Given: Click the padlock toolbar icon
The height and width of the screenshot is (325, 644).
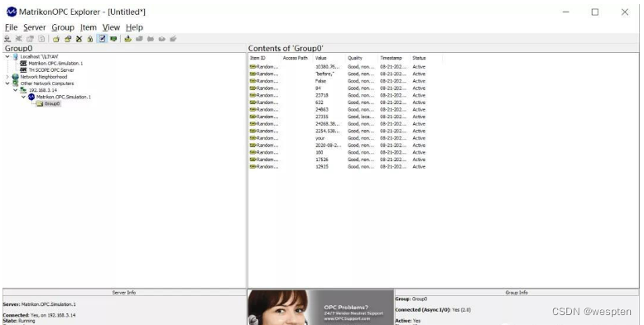Looking at the screenshot, I should pyautogui.click(x=90, y=39).
